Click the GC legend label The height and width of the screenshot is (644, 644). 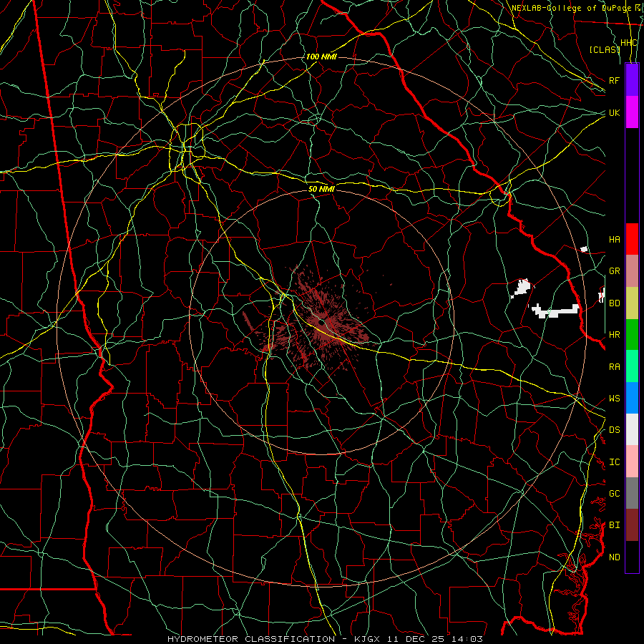(614, 494)
